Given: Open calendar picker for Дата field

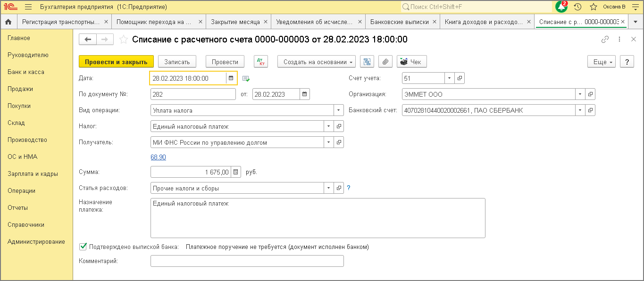Looking at the screenshot, I should [x=231, y=78].
